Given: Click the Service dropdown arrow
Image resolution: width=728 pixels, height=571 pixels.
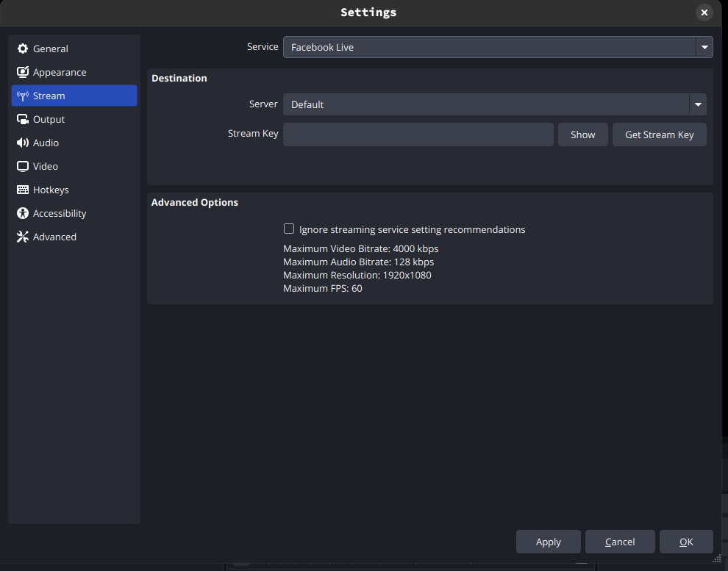Looking at the screenshot, I should coord(704,47).
